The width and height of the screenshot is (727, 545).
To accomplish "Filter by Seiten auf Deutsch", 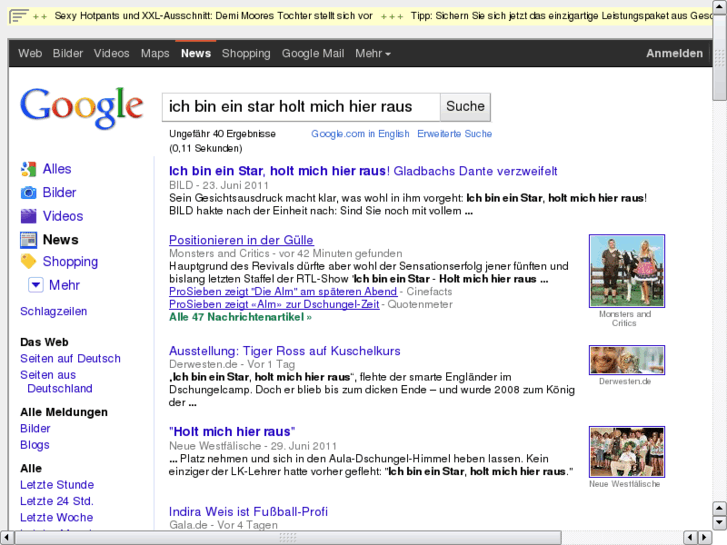I will tap(70, 359).
